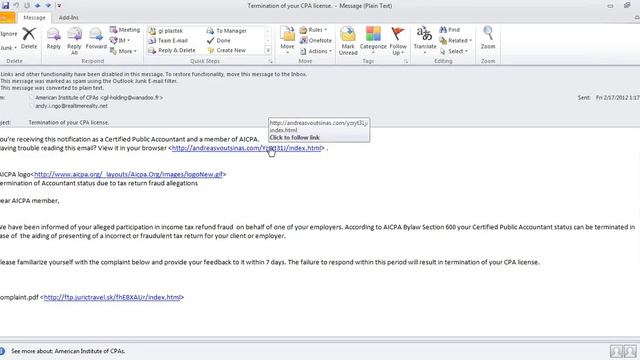Expand the Quick Steps gallery
Image resolution: width=640 pixels, height=360 pixels.
coord(268,51)
